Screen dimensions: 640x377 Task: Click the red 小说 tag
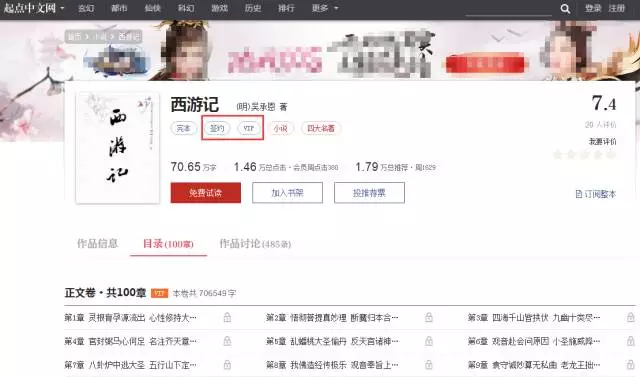(x=280, y=128)
